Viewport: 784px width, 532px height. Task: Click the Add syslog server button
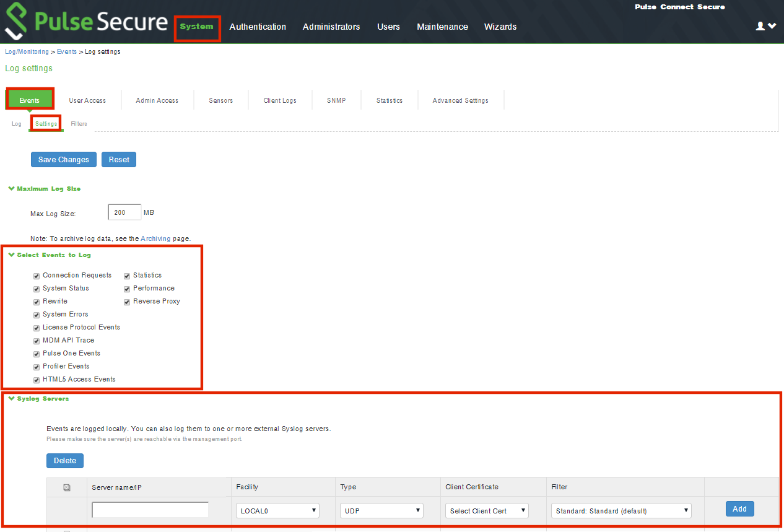pos(740,509)
